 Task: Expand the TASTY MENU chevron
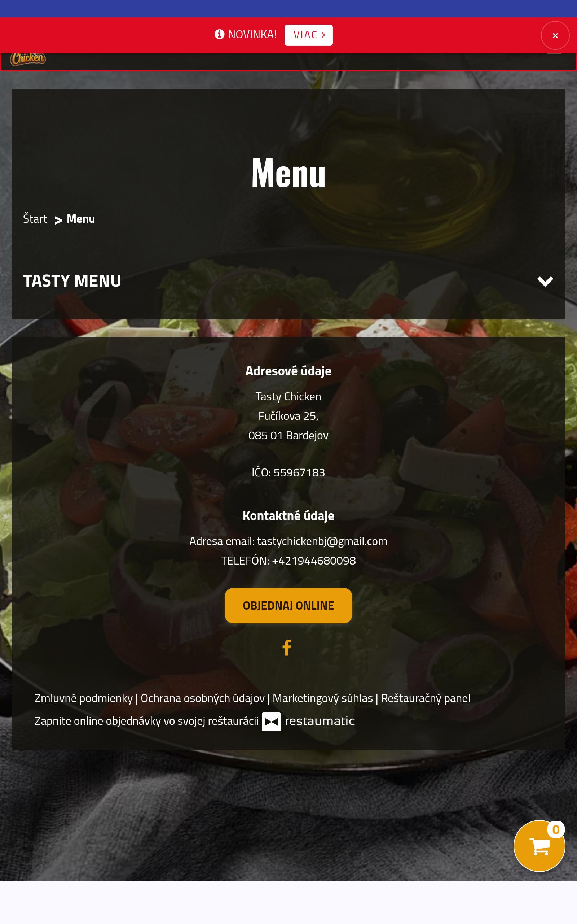[x=545, y=282]
